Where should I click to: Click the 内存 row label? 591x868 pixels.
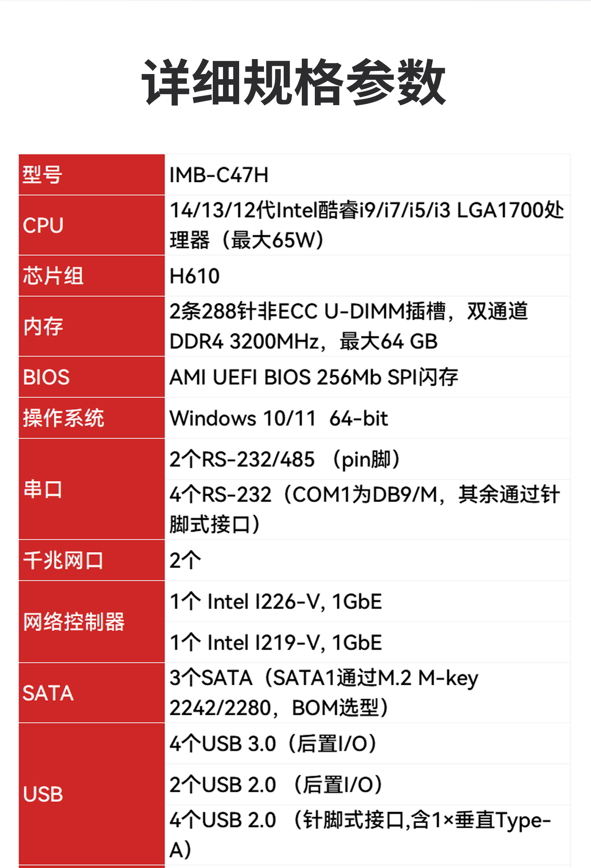[43, 326]
